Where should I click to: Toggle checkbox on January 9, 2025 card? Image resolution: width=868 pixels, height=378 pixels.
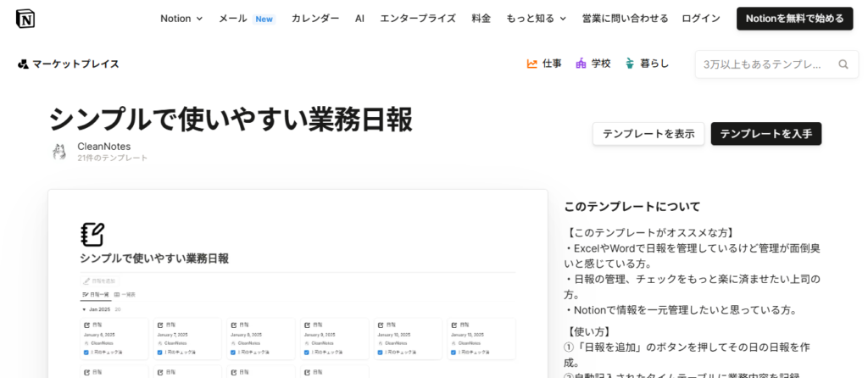(x=307, y=352)
